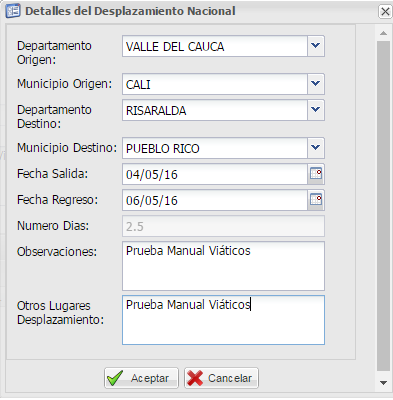Click the form icon in dialog title
The height and width of the screenshot is (400, 393).
click(x=13, y=11)
